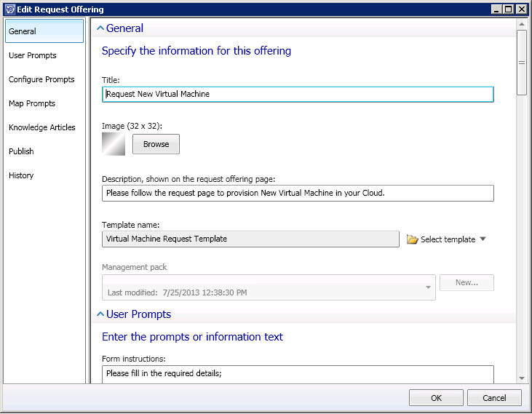Go to the Map Prompts tab
Image resolution: width=532 pixels, height=414 pixels.
pos(32,103)
